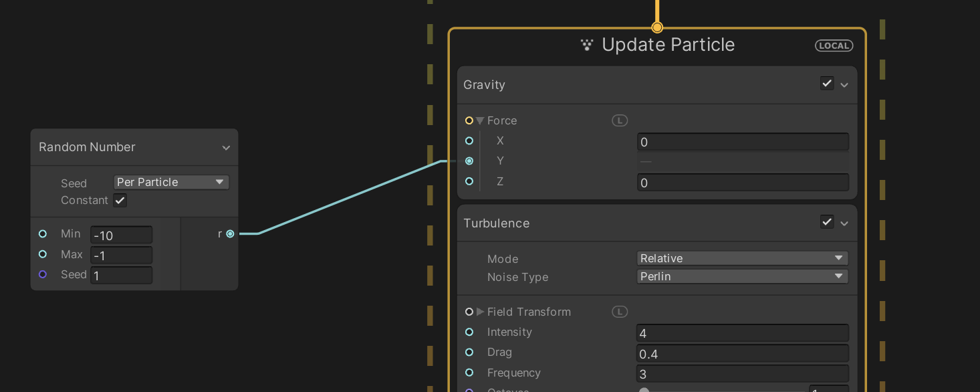Open the Turbulence Mode dropdown
Viewport: 980px width, 392px height.
[x=742, y=258]
